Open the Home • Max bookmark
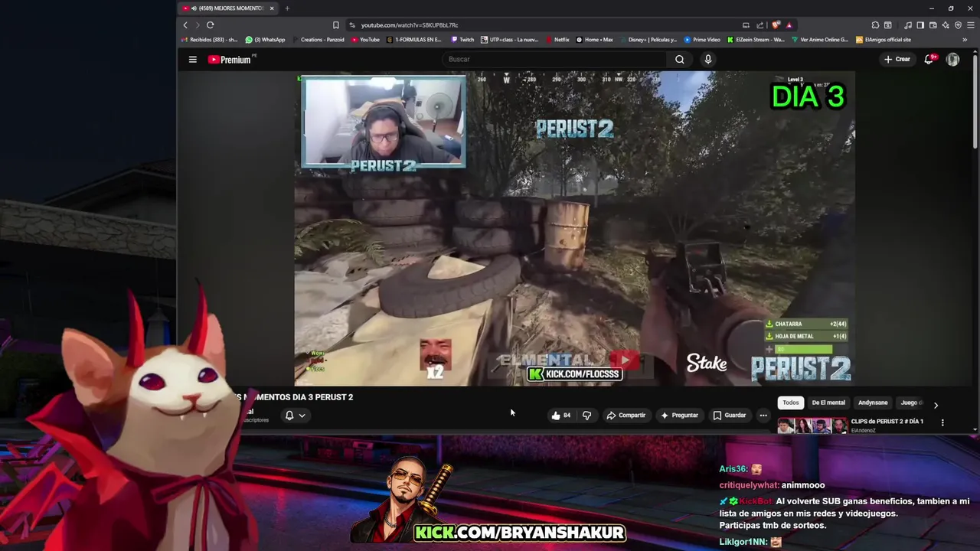 pyautogui.click(x=595, y=40)
